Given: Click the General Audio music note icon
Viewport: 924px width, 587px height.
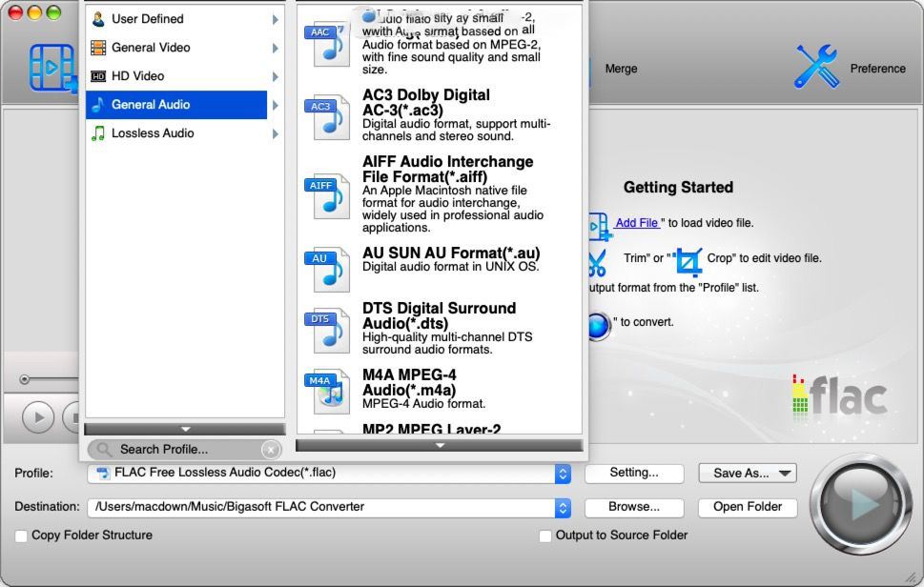Looking at the screenshot, I should (98, 105).
